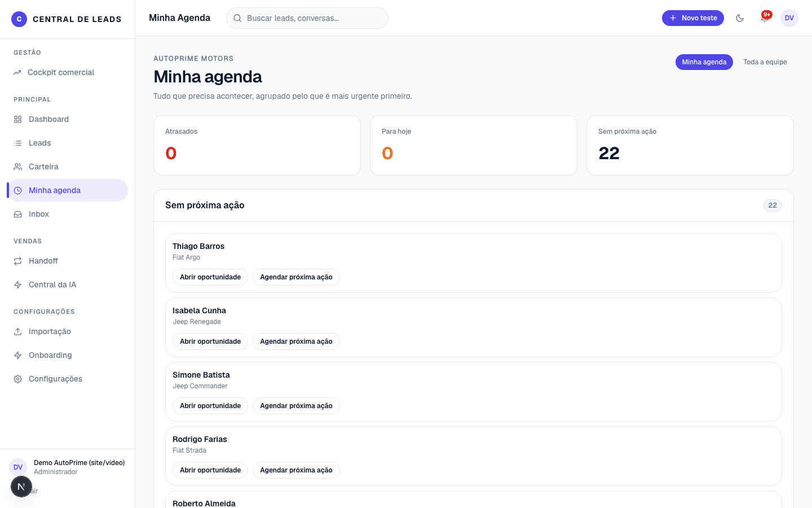
Task: Open Handoff in the sidebar
Action: coord(68,261)
